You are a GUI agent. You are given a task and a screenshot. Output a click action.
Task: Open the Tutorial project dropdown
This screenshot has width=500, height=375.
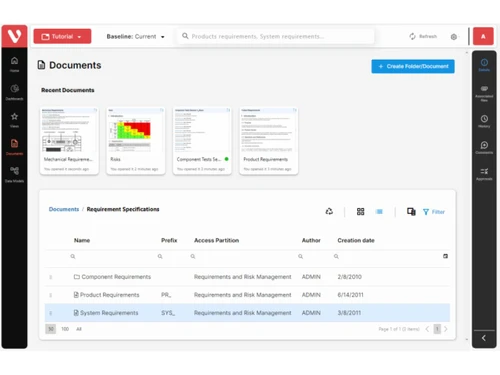click(x=62, y=36)
